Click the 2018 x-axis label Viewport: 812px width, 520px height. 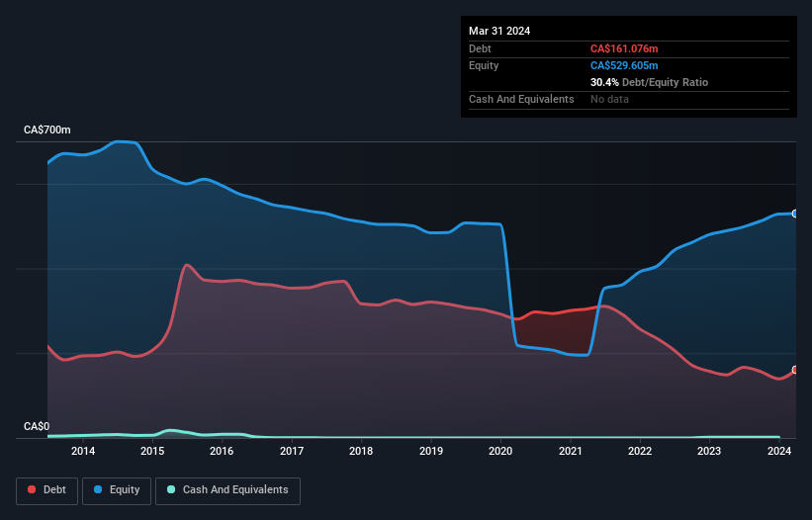pyautogui.click(x=361, y=451)
